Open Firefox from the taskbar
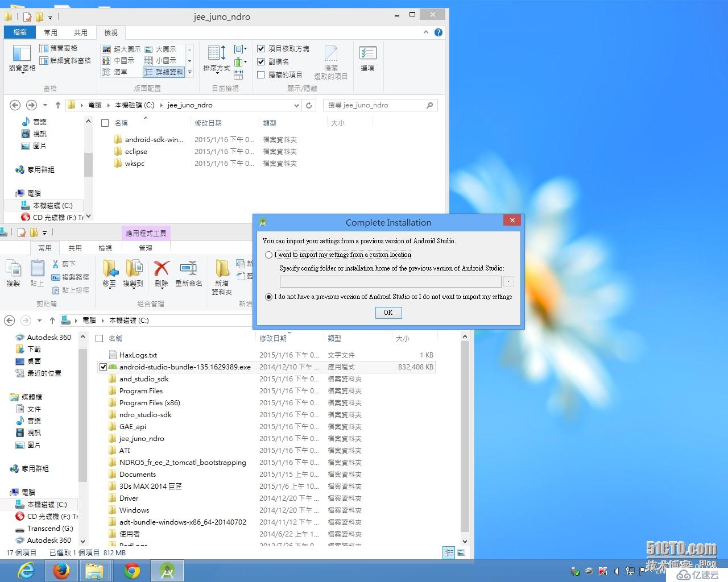The height and width of the screenshot is (582, 728). tap(61, 570)
